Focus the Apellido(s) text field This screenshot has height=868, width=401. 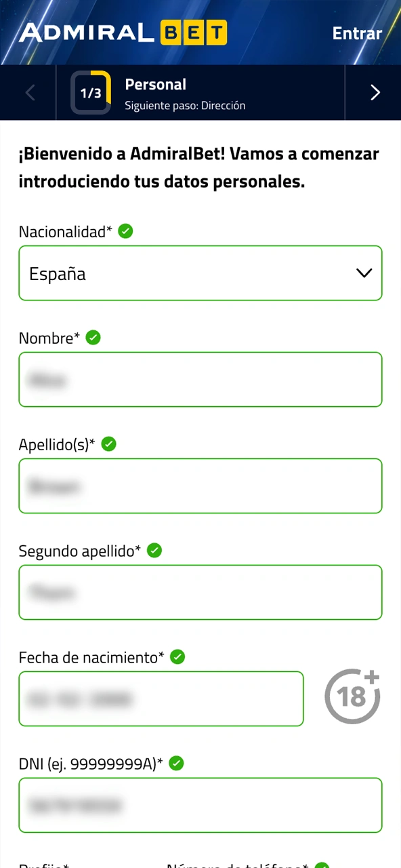tap(200, 486)
